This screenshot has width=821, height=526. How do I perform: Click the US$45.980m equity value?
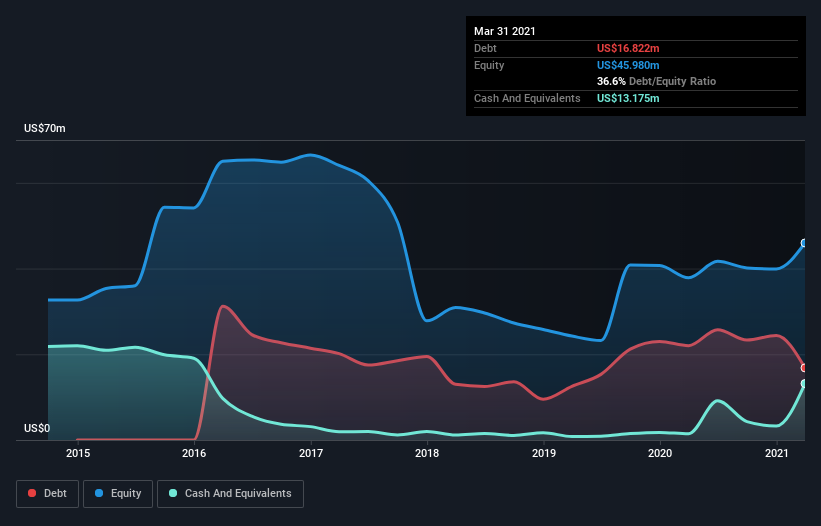pos(628,65)
